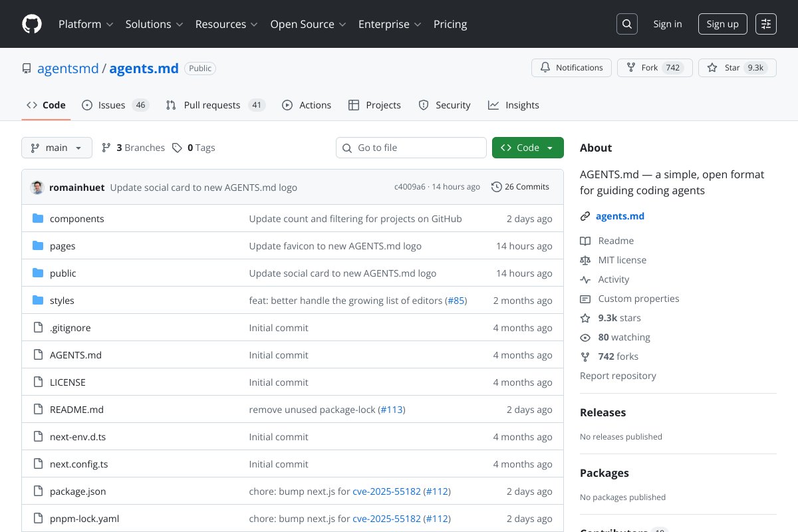Click the note icon beside Custom properties
The width and height of the screenshot is (798, 532).
(585, 299)
